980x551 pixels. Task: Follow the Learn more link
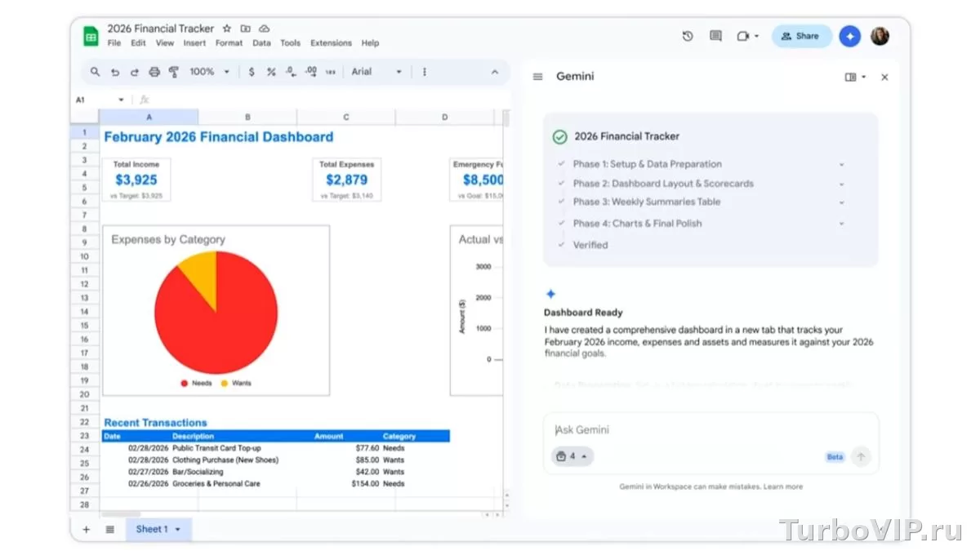[x=782, y=487]
